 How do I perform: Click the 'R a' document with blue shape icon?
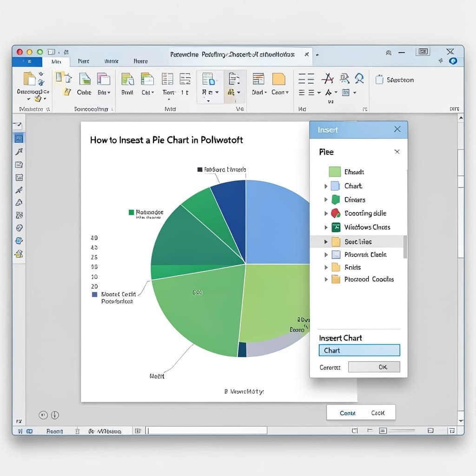pos(209,79)
